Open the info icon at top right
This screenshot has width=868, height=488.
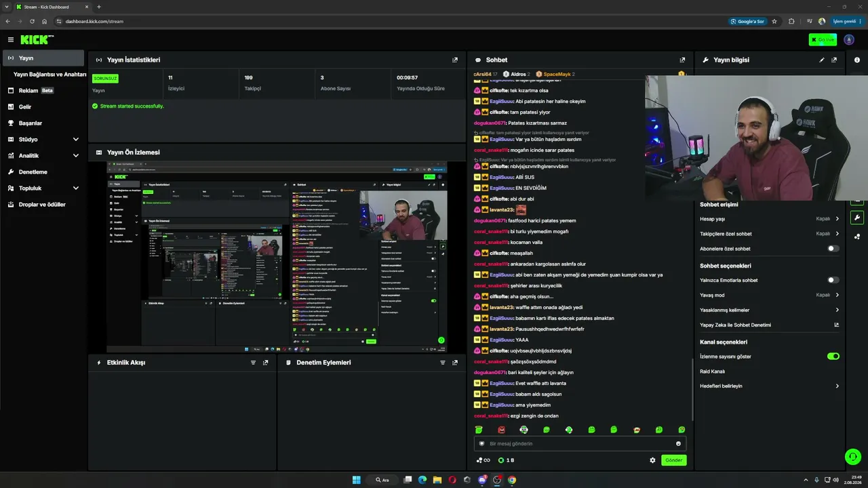pyautogui.click(x=857, y=60)
